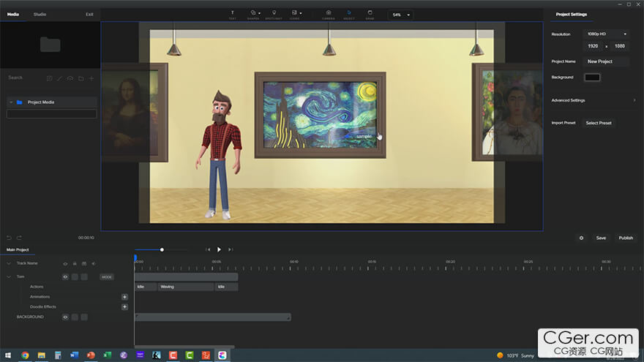Click the Exit button
This screenshot has height=362, width=644.
pyautogui.click(x=89, y=15)
